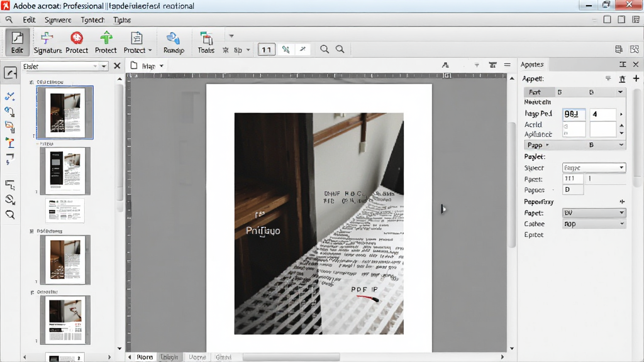Screen dimensions: 644x362
Task: Click the Protect tool with the green arrow icon
Action: pos(106,43)
